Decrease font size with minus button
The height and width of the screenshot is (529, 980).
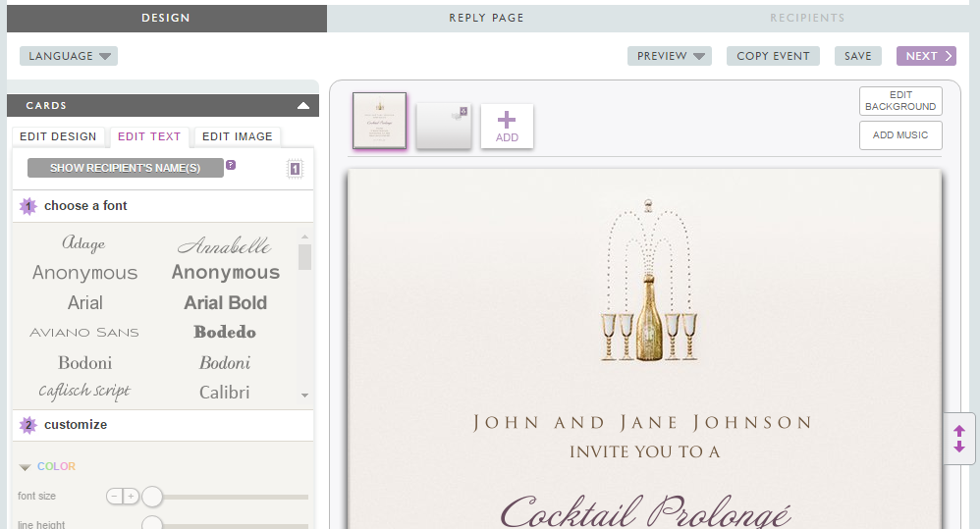tap(114, 497)
